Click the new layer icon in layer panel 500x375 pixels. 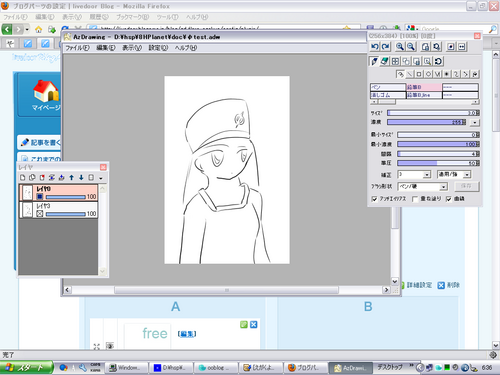click(23, 177)
